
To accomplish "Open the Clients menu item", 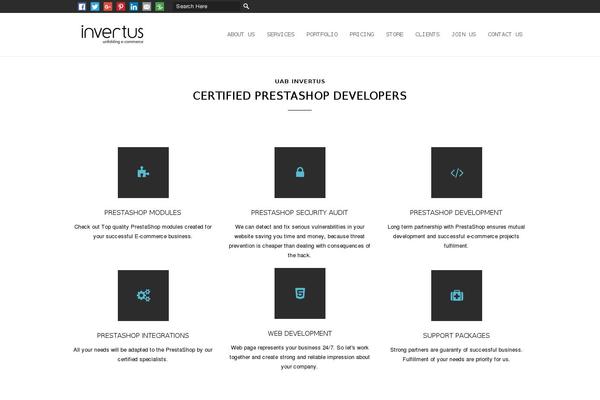I will pos(427,34).
